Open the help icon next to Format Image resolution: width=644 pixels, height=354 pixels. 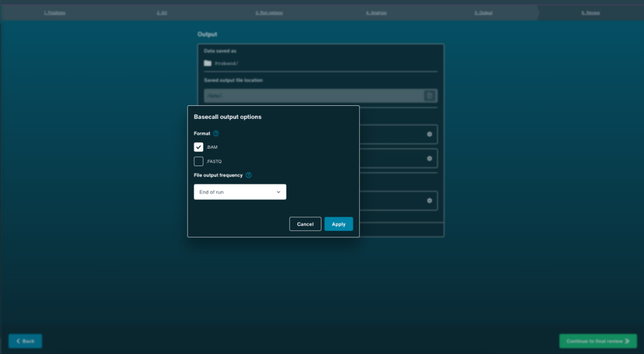(x=216, y=133)
